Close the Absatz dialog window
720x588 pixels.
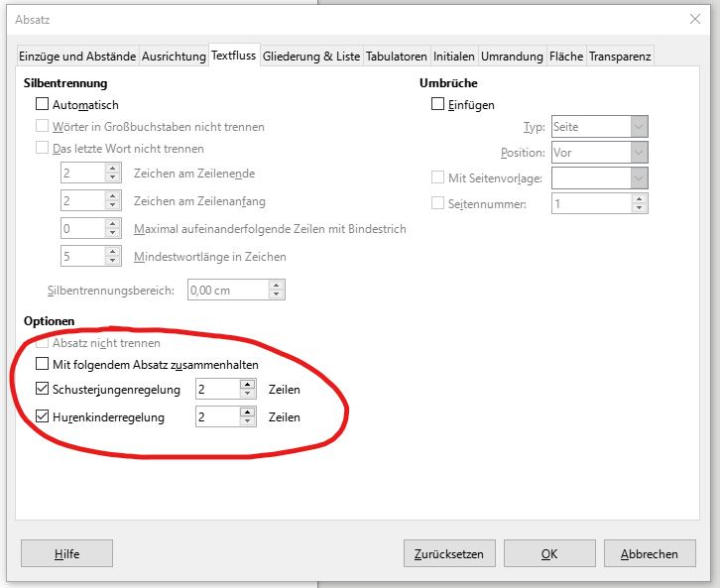[x=693, y=19]
